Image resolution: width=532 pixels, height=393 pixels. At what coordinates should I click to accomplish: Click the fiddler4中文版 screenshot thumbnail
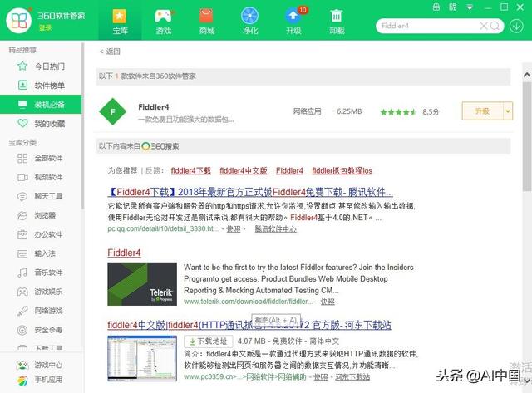click(142, 358)
